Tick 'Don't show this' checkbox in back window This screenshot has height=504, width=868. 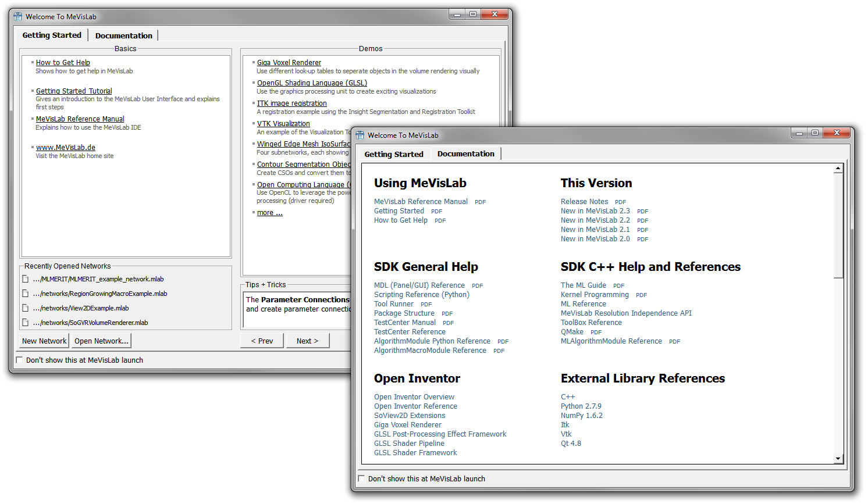[20, 360]
